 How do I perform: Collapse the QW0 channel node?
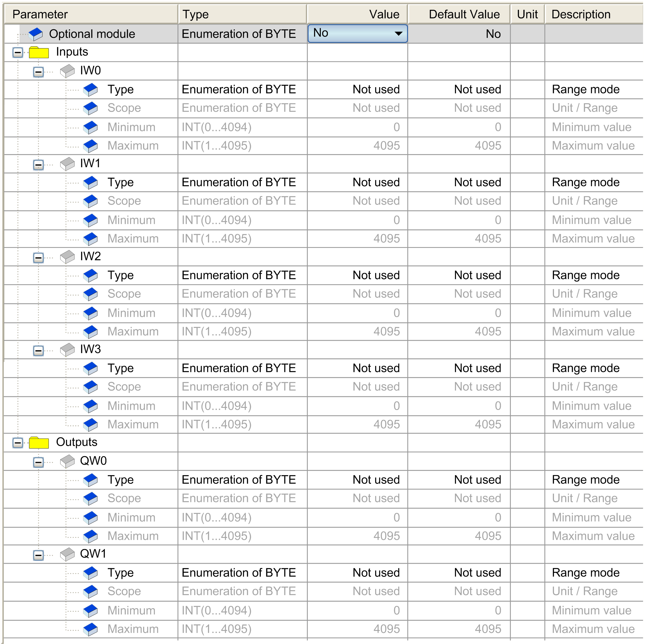[39, 462]
